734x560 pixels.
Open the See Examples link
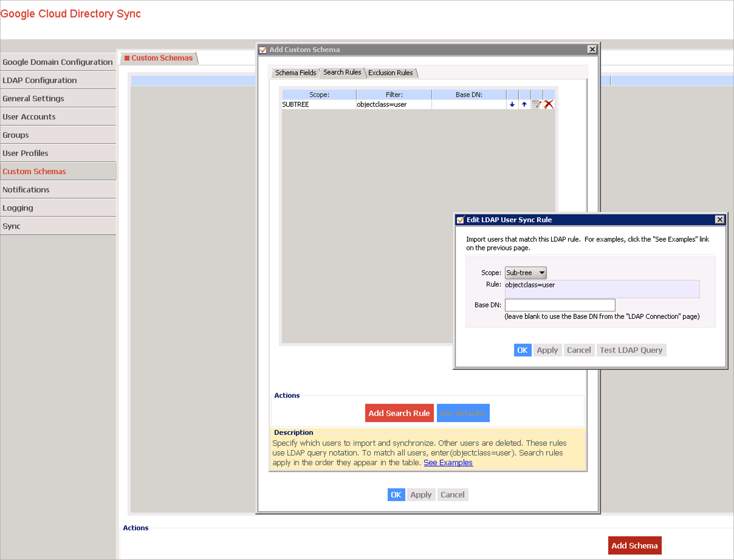pos(448,463)
